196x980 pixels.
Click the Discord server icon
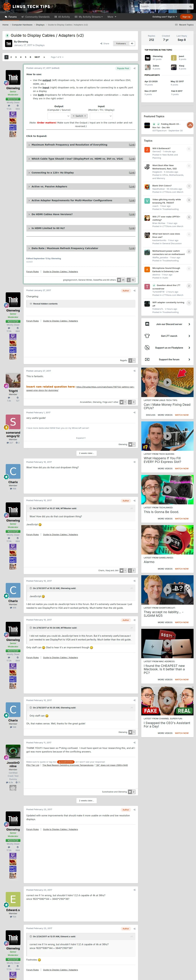click(x=147, y=324)
